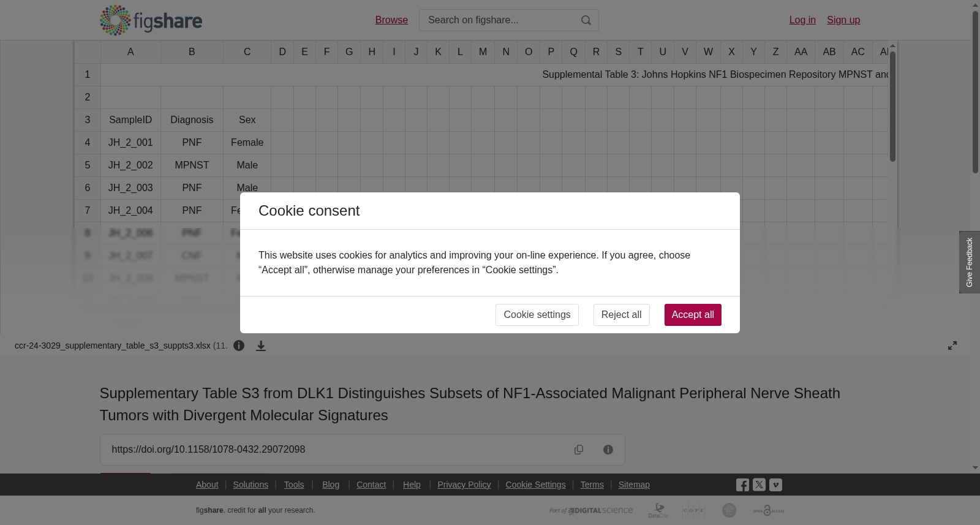
Task: Click the MPNST diagnosis cell
Action: pos(192,165)
